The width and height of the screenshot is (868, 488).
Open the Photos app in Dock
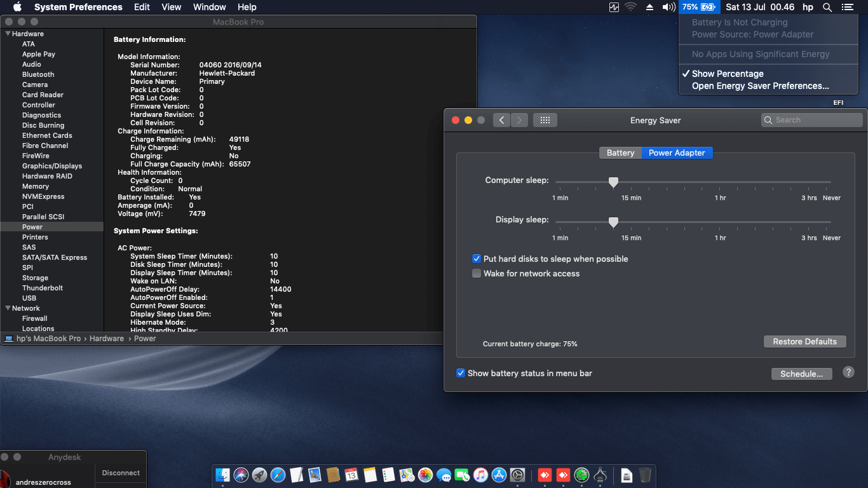[425, 475]
